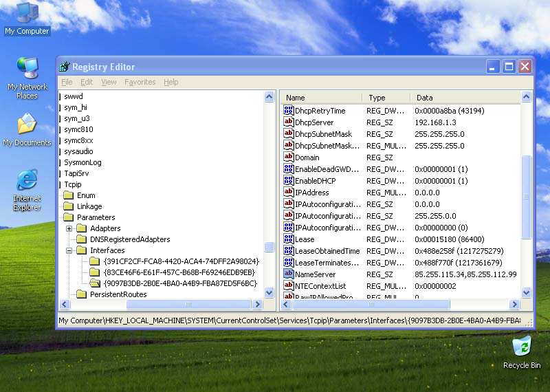This screenshot has width=550, height=392.
Task: Click the NameServer data 85.255.115.34,85.255.112.99
Action: coord(465,274)
